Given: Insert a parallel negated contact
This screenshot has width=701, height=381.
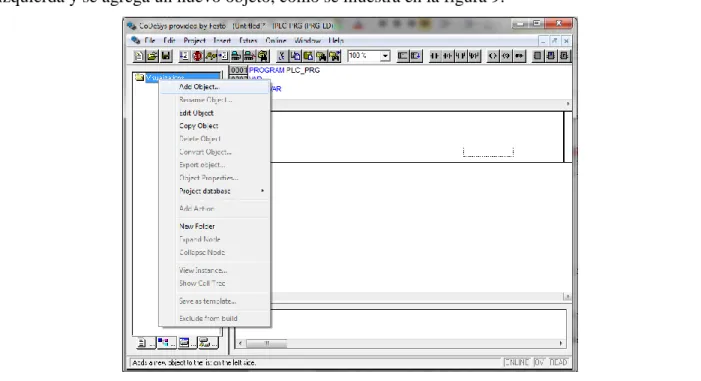Looking at the screenshot, I should coord(474,56).
